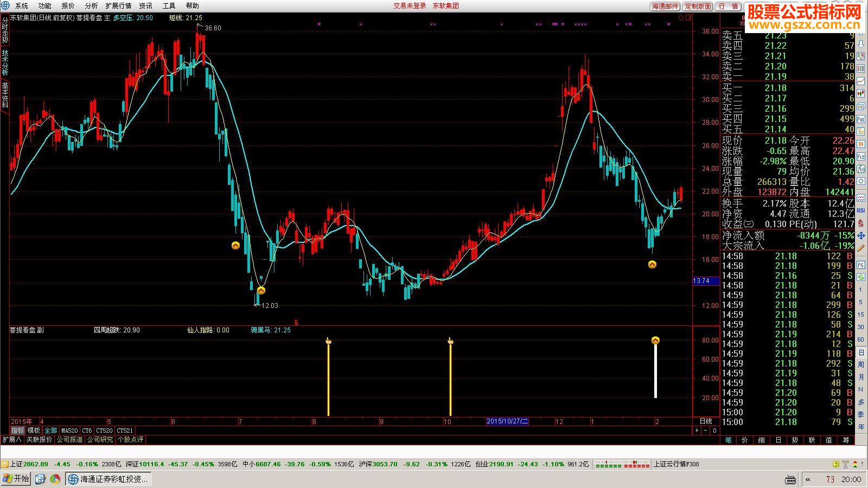The width and height of the screenshot is (868, 488).
Task: Click the tree structure sidebar icon
Action: click(x=861, y=131)
